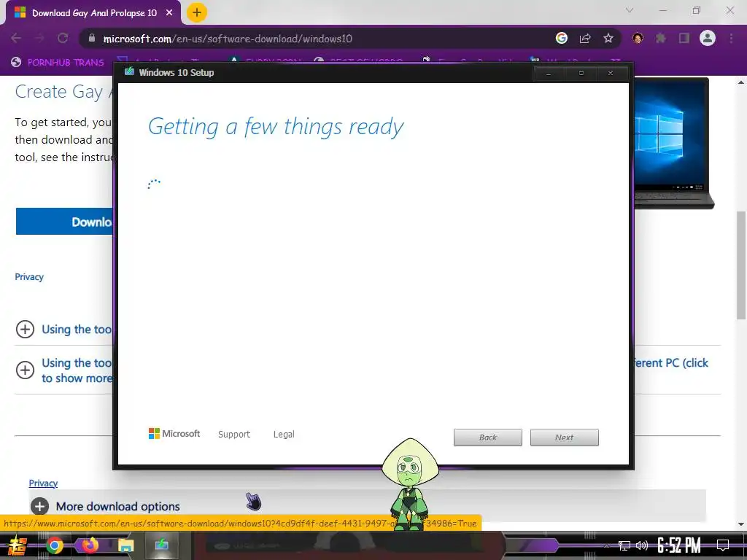Click the Windows 10 Setup title icon
747x560 pixels.
pyautogui.click(x=129, y=72)
